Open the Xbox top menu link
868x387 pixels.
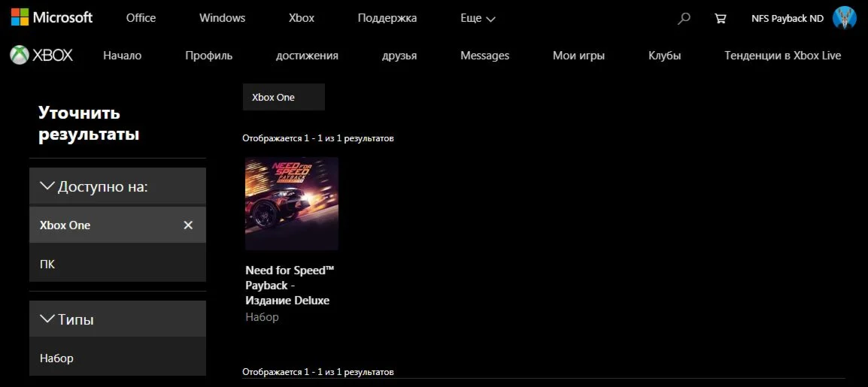(302, 18)
